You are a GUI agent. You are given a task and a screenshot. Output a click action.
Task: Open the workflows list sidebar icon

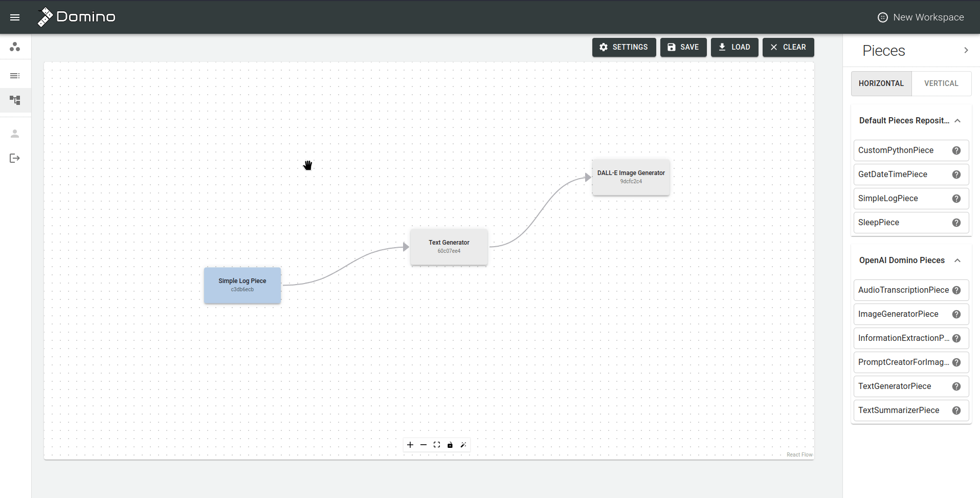click(15, 76)
